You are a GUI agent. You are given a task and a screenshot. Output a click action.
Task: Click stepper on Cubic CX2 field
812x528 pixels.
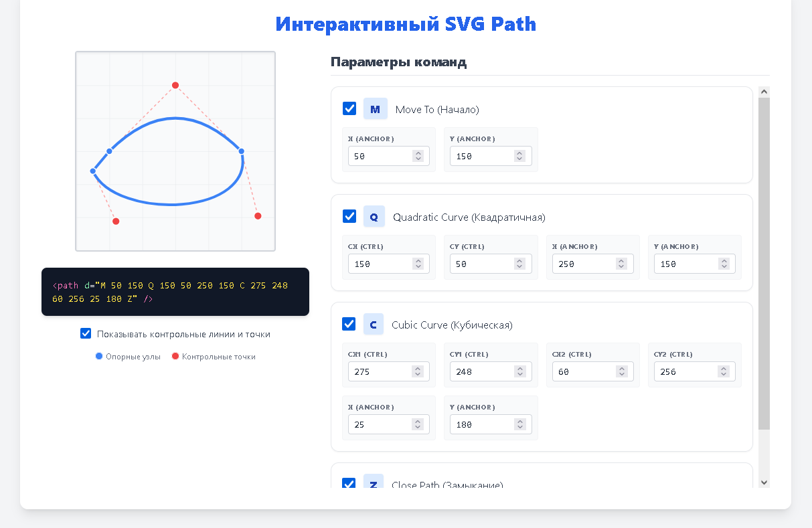click(622, 371)
